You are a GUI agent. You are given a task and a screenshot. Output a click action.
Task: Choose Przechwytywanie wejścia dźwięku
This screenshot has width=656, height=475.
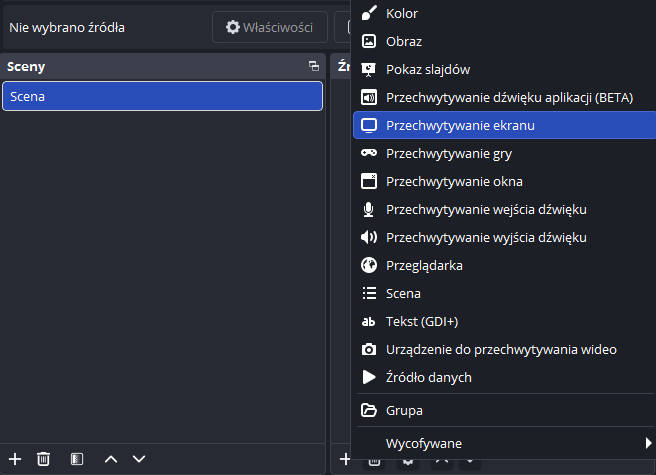(x=485, y=210)
